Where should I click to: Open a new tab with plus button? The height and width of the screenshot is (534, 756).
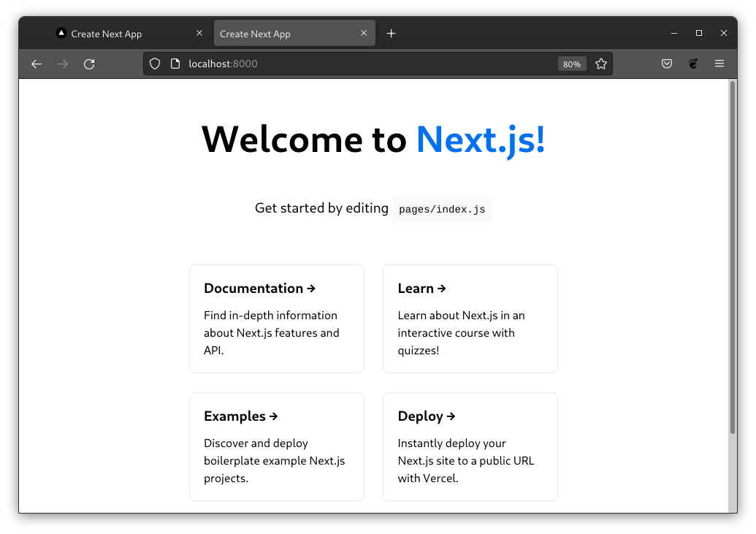tap(392, 34)
